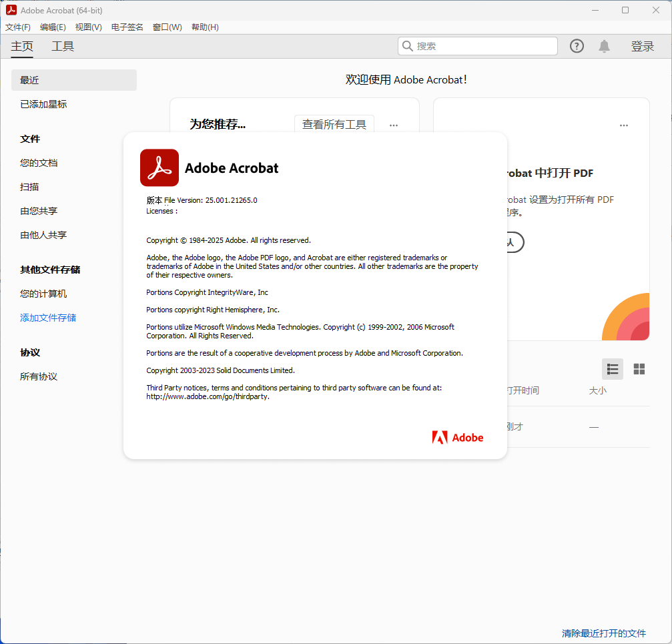
Task: Click 清除最近打开的文件 link
Action: point(603,633)
